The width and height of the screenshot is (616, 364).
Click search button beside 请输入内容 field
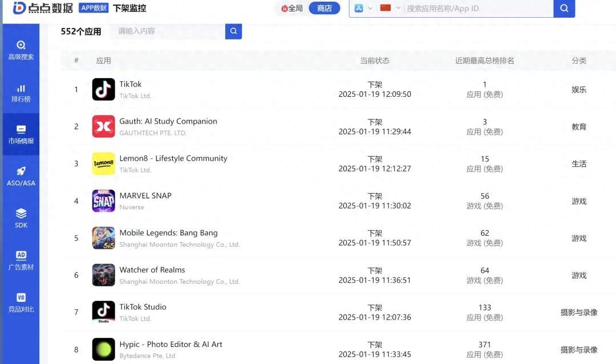(x=233, y=31)
